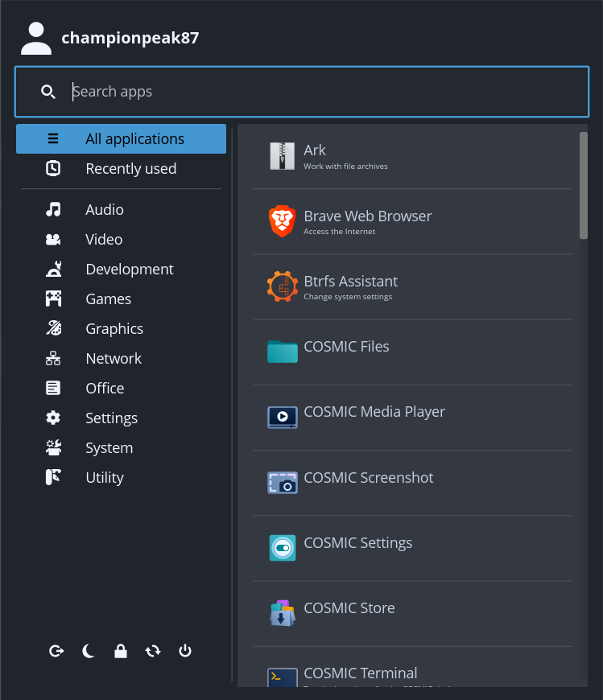Screen dimensions: 603x700
Task: Click the "Network" category label
Action: click(114, 359)
